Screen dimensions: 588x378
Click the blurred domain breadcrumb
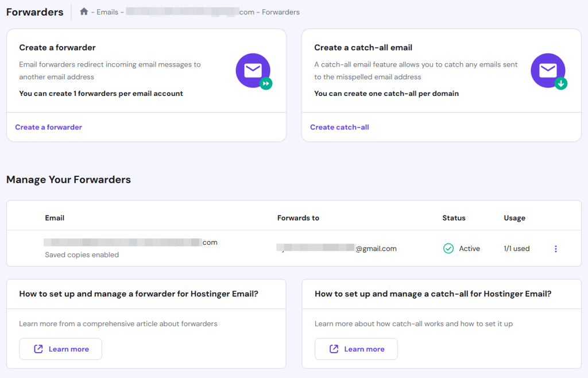[x=190, y=12]
